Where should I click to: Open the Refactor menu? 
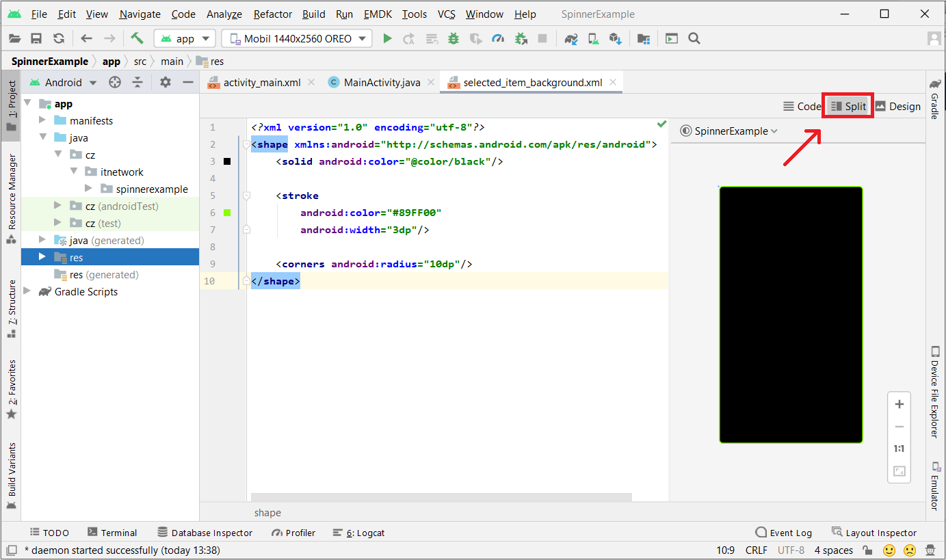click(x=273, y=14)
